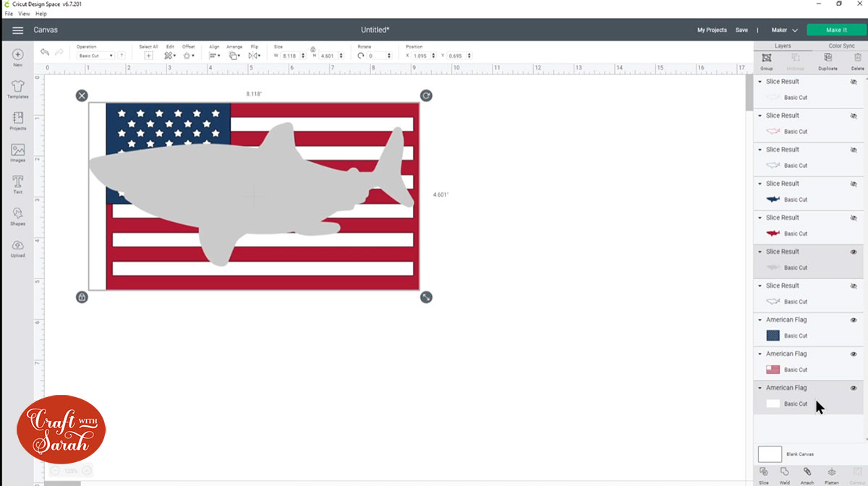This screenshot has width=868, height=486.
Task: Click the resize arrow handle on selection
Action: click(x=426, y=297)
